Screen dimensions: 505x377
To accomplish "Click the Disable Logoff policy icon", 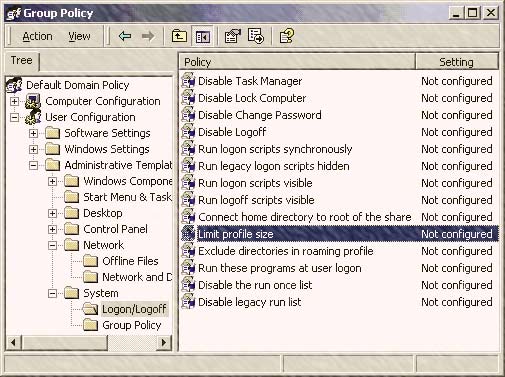I will point(188,132).
